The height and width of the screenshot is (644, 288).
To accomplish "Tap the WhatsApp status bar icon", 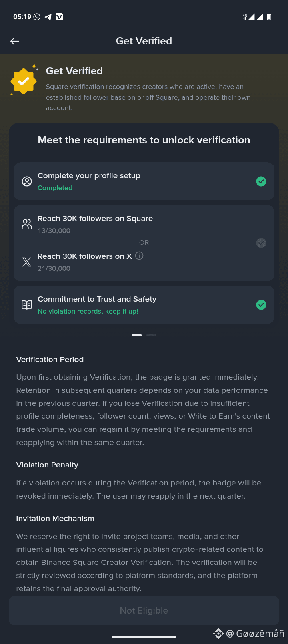I will point(37,17).
